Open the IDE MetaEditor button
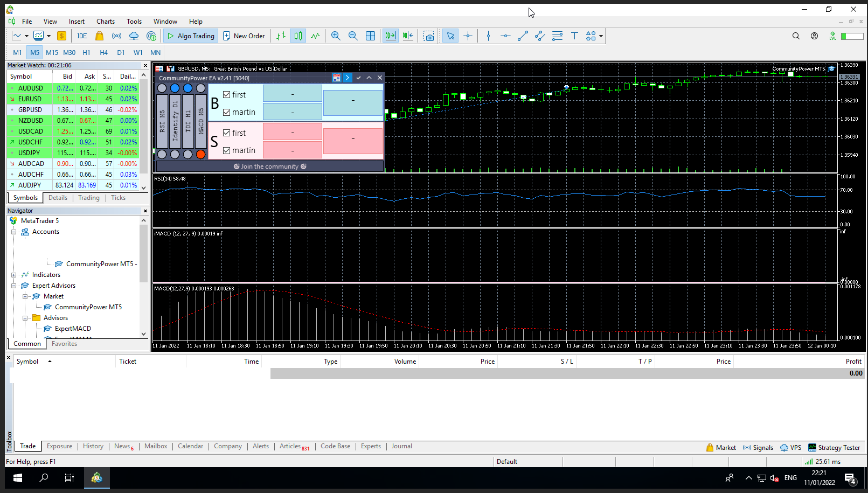 (x=82, y=36)
